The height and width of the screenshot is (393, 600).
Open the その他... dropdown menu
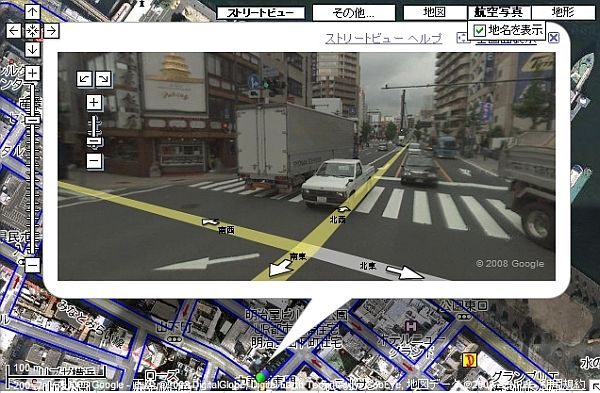tap(354, 13)
